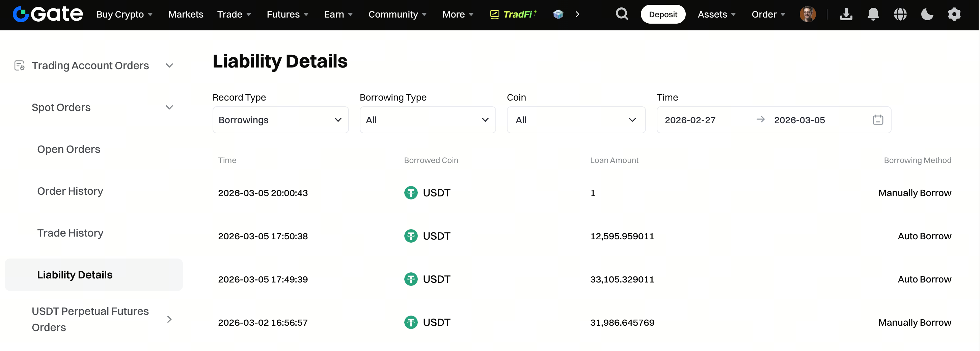
Task: Open the settings gear icon
Action: point(954,15)
